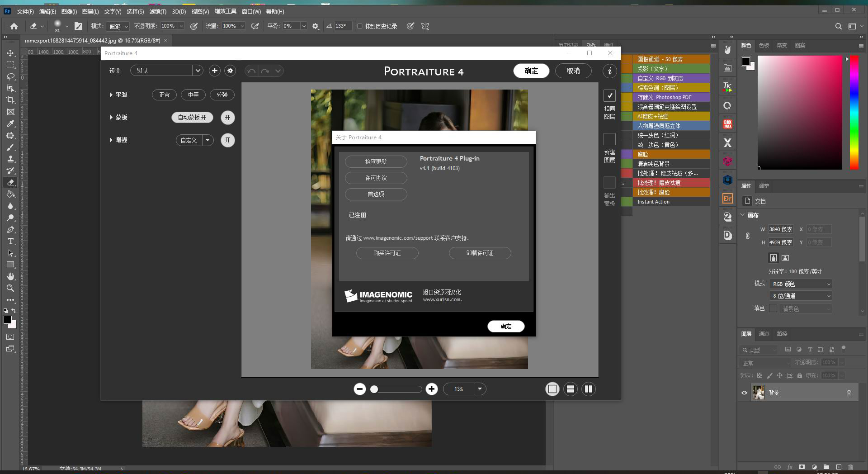
Task: Select the Eyedropper tool
Action: pos(10,123)
